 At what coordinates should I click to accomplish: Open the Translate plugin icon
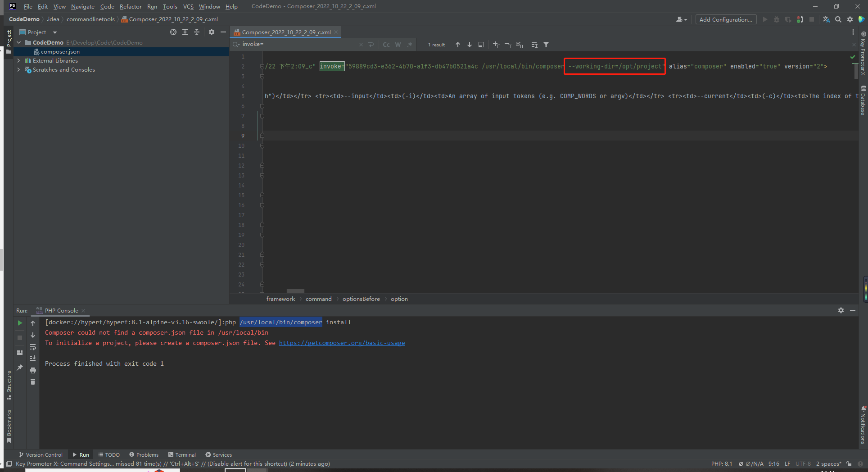coord(826,19)
